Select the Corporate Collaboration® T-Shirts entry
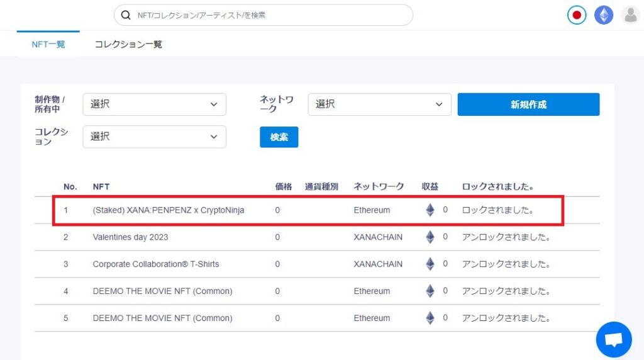The height and width of the screenshot is (360, 644). (156, 264)
